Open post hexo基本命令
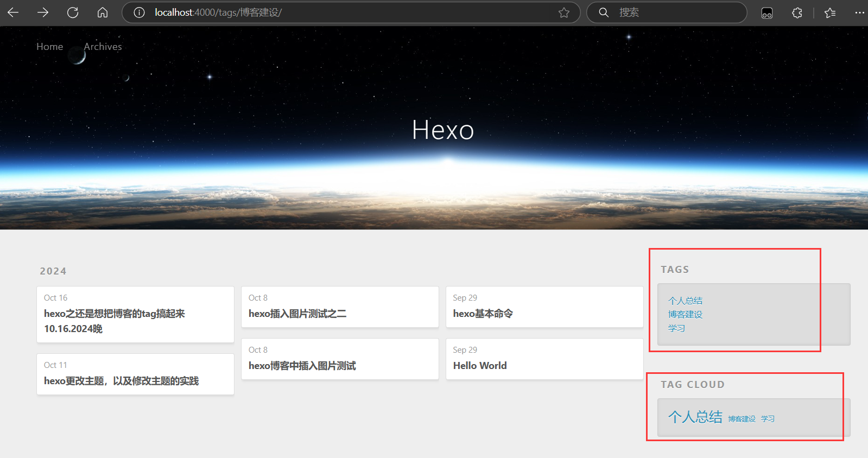868x458 pixels. (x=483, y=314)
